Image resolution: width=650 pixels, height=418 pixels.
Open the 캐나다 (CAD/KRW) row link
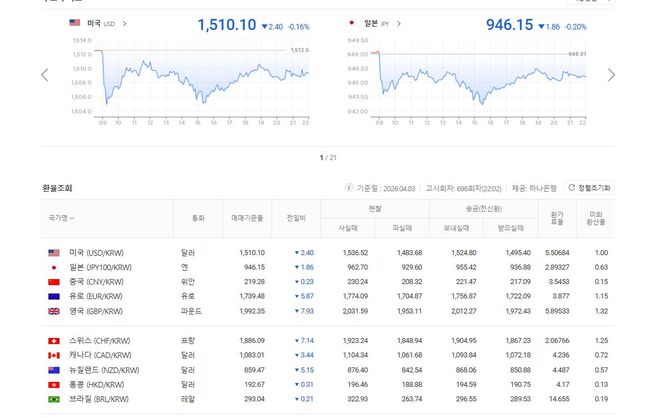[x=99, y=355]
